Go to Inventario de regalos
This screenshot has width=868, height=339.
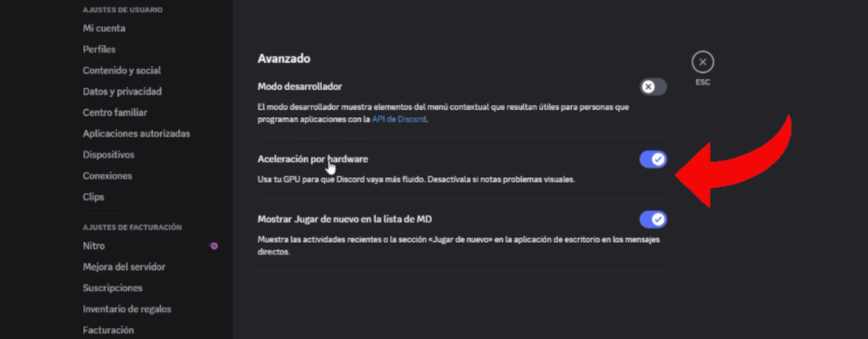127,309
